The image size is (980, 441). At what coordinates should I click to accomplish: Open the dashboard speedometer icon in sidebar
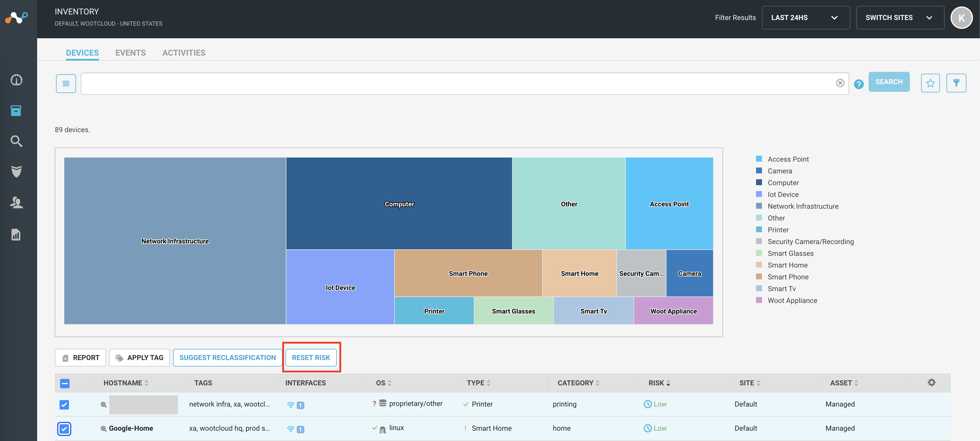pyautogui.click(x=17, y=80)
